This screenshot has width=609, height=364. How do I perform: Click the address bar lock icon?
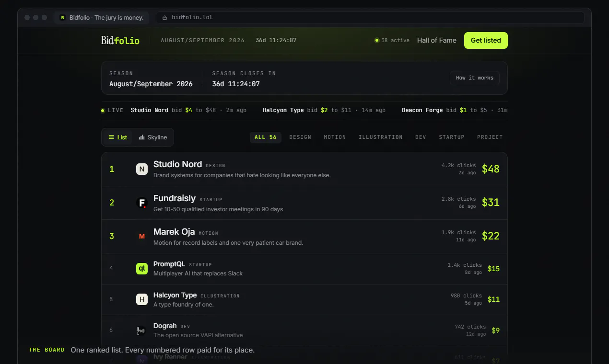click(x=165, y=18)
